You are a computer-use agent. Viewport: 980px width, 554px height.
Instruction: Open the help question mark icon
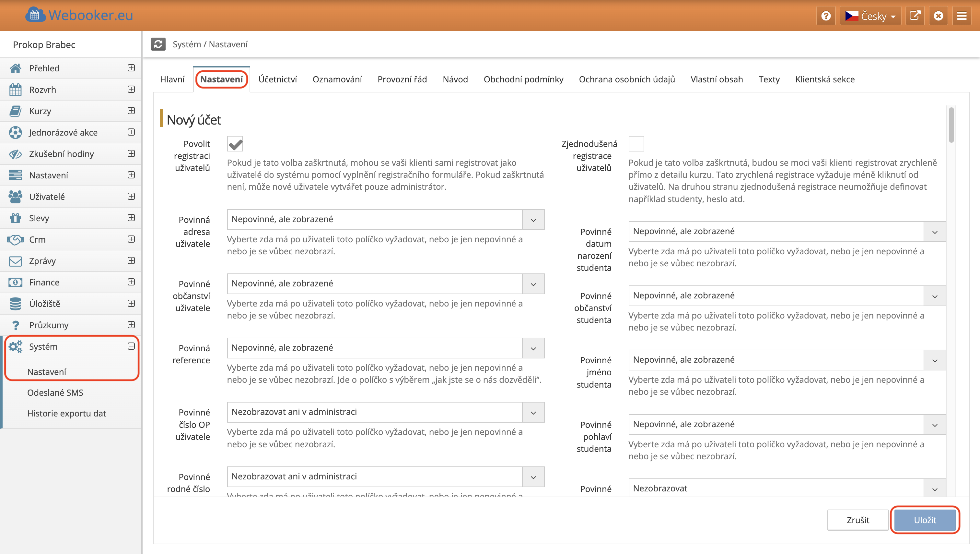click(825, 16)
